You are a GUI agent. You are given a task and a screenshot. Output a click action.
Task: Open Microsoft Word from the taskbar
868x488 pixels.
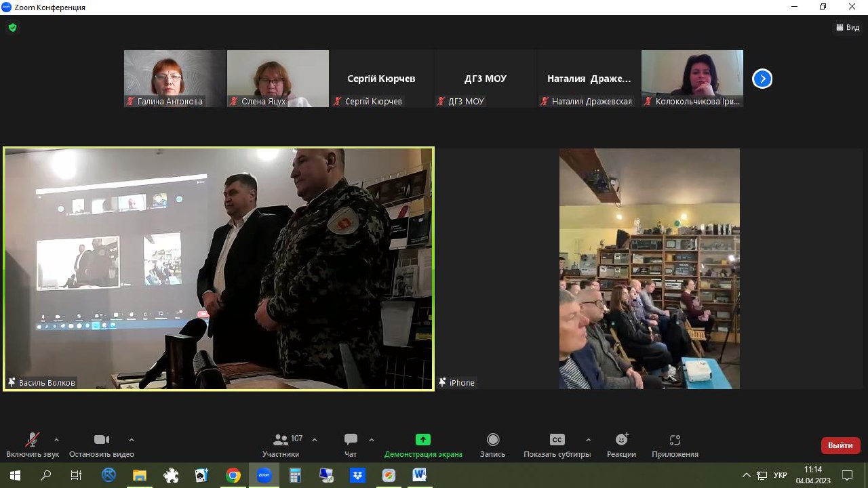pos(419,475)
